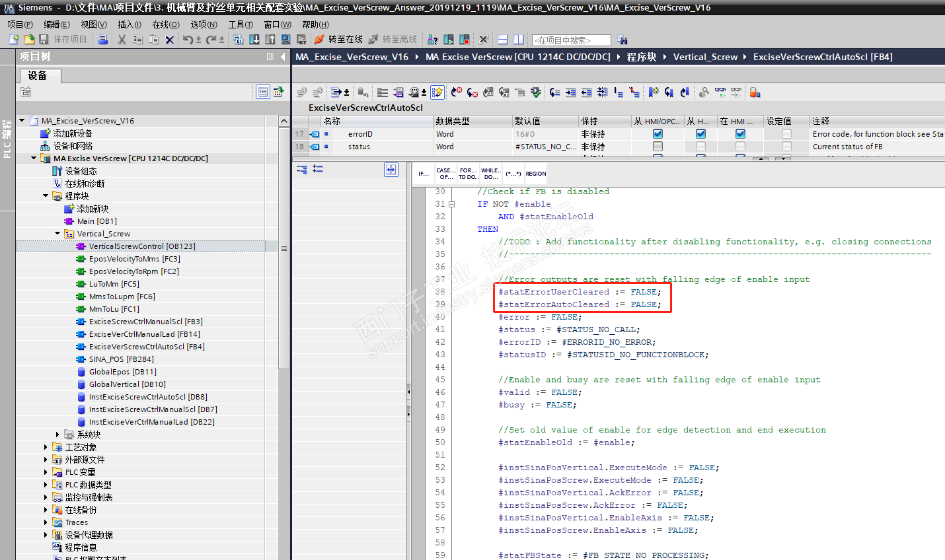
Task: Open the 选项(N) menu
Action: 204,24
